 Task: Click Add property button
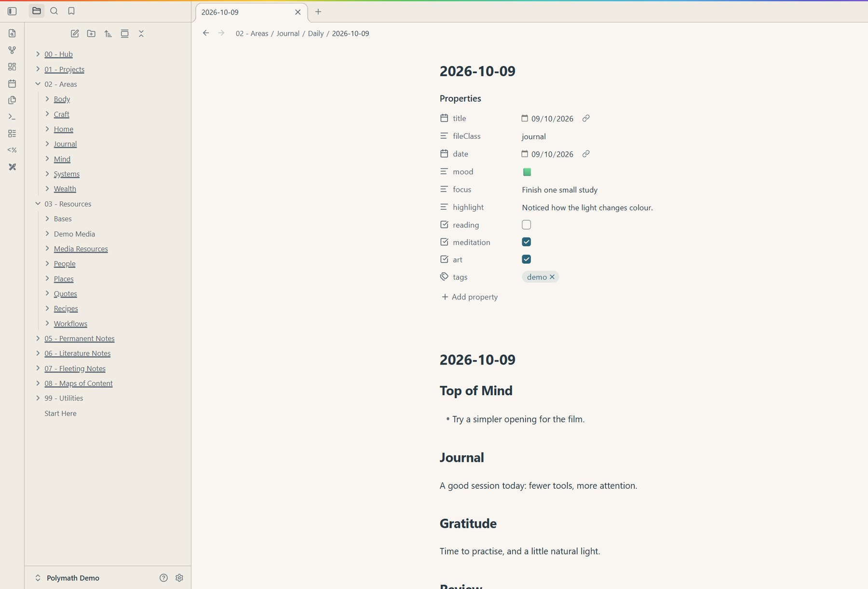[x=470, y=297]
